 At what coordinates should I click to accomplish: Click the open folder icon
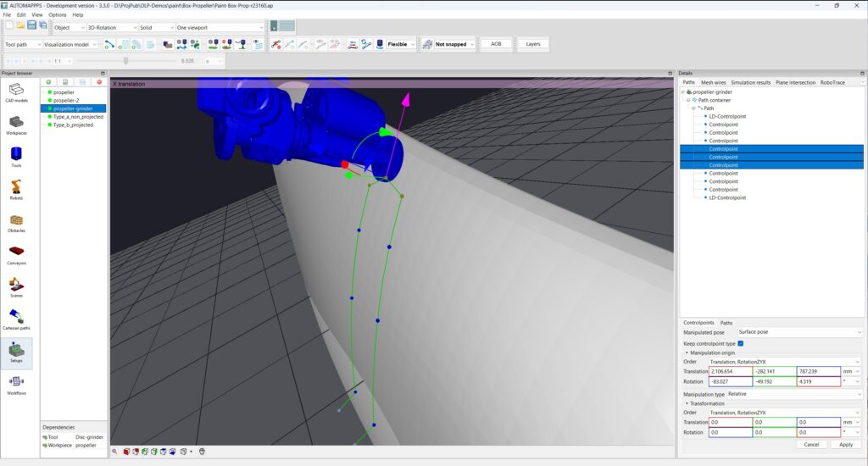(x=20, y=26)
